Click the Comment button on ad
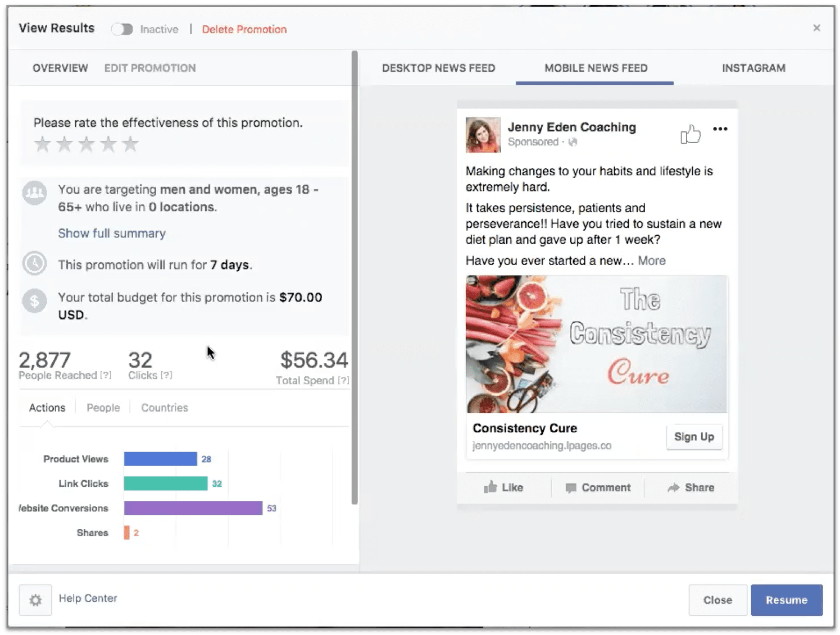Viewport: 840px width, 635px height. coord(598,487)
